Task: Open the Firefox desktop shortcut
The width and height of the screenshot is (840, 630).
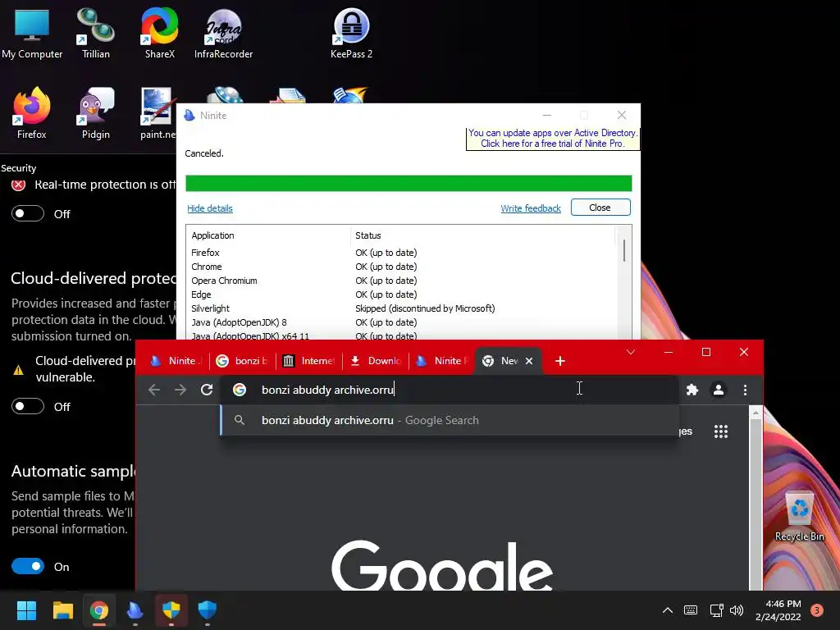Action: (32, 113)
